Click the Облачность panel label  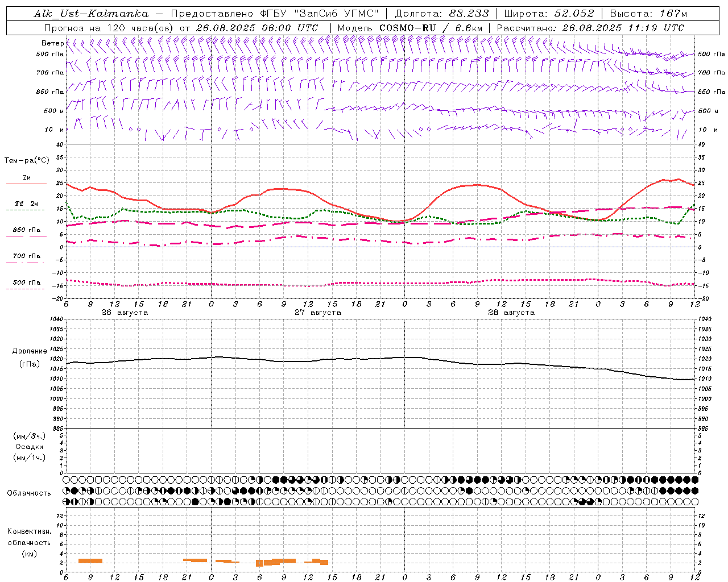[x=29, y=493]
